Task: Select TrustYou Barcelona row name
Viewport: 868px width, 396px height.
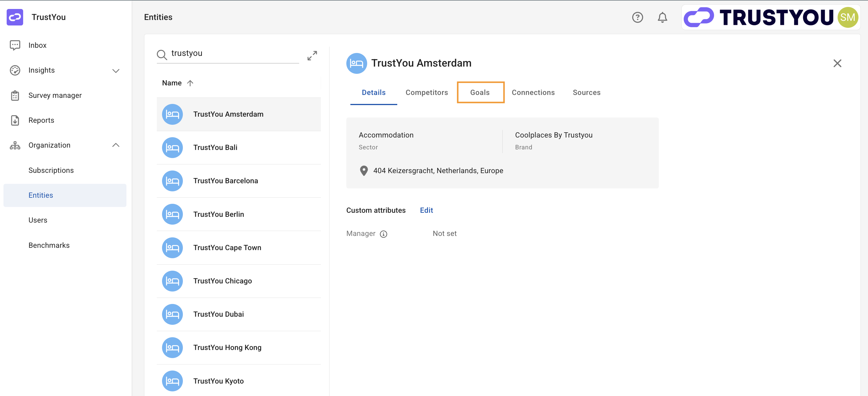Action: (225, 181)
